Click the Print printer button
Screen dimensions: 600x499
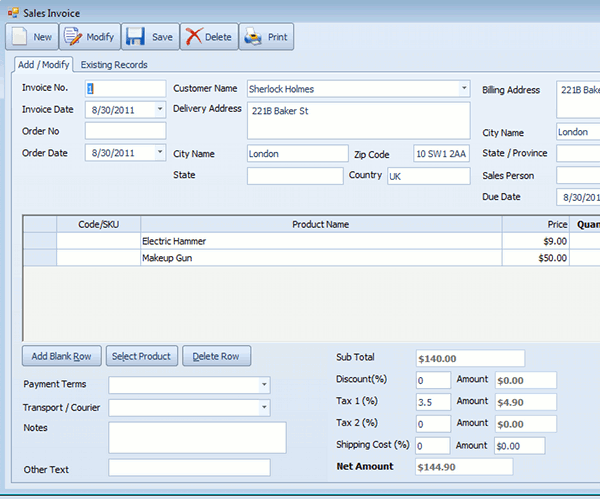click(266, 37)
